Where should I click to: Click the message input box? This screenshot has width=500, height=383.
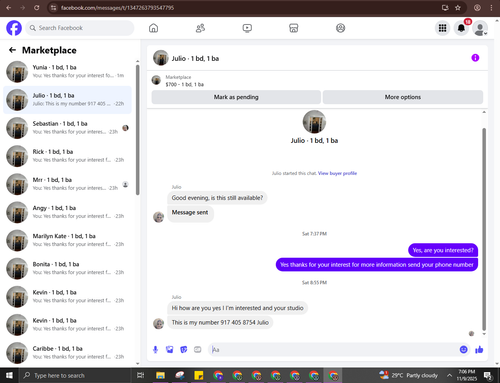[x=333, y=349]
